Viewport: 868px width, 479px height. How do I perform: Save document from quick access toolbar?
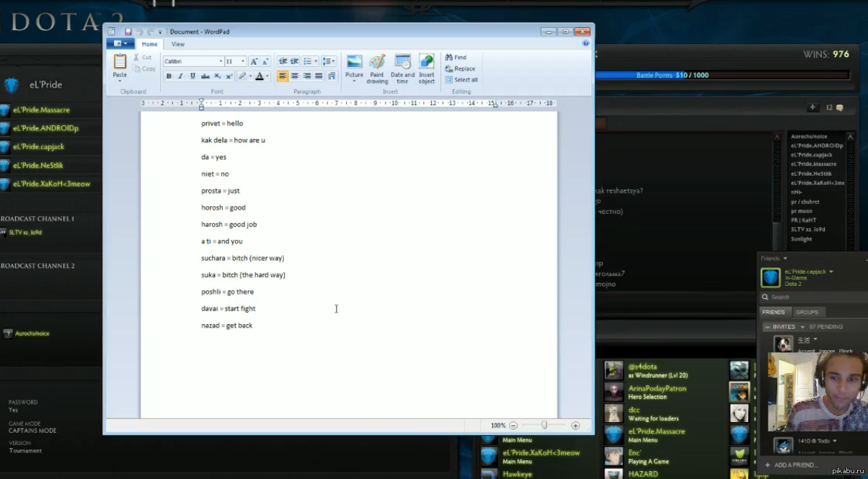[128, 32]
